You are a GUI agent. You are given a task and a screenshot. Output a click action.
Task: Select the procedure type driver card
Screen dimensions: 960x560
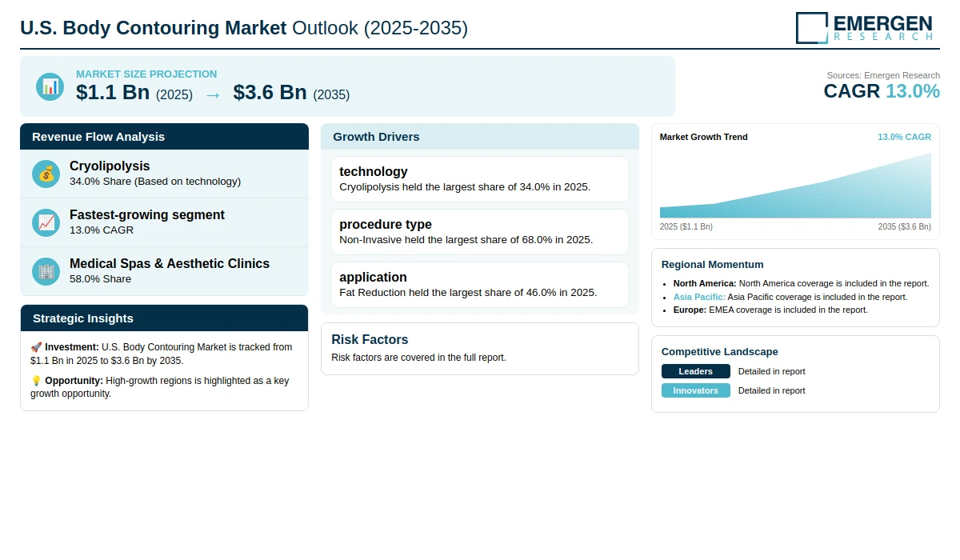[x=480, y=232]
